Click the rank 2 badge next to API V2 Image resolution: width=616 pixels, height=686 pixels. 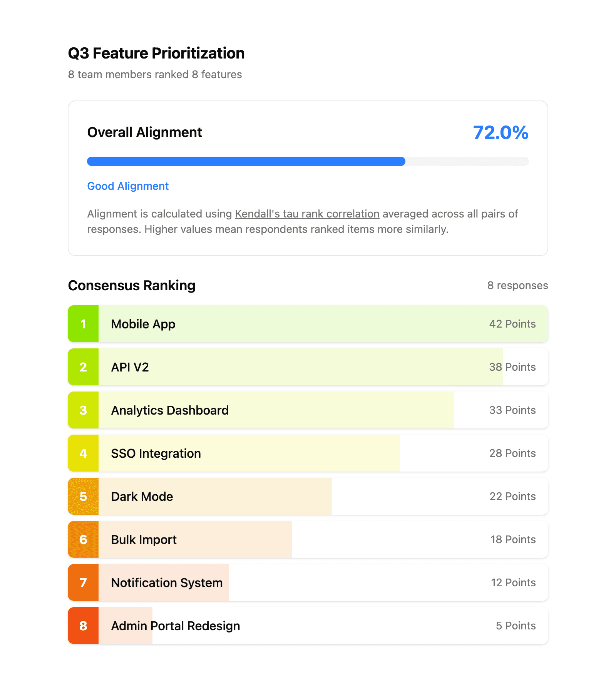(x=83, y=367)
